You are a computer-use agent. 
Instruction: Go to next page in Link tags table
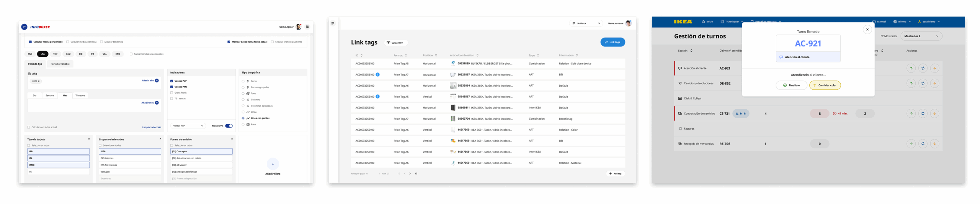[x=410, y=174]
